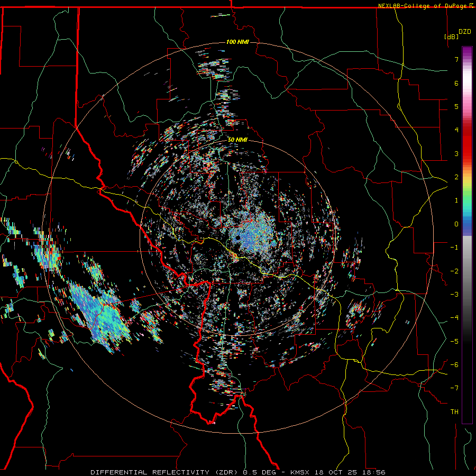The image size is (476, 476).
Task: Click the 50 NMI range ring label
Action: click(237, 140)
